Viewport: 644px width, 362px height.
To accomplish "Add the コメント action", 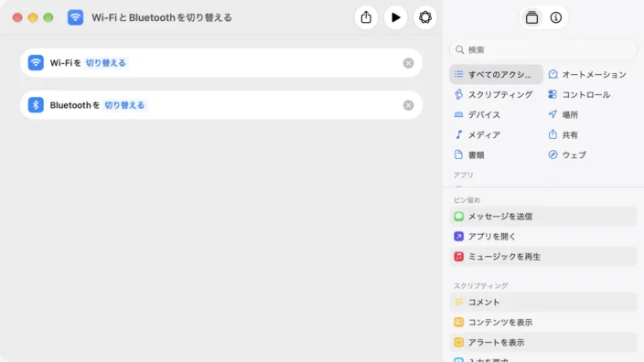I will tap(543, 302).
